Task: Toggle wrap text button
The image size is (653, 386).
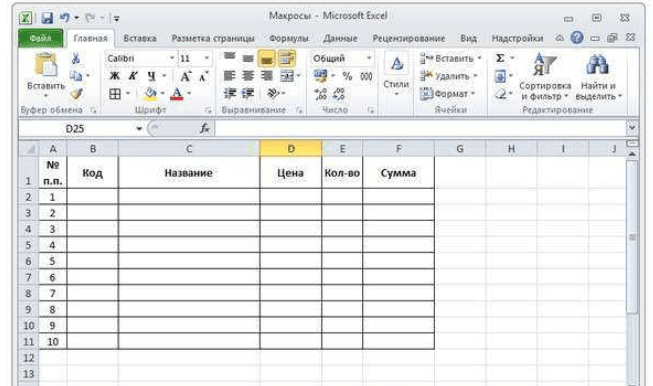Action: coord(286,59)
